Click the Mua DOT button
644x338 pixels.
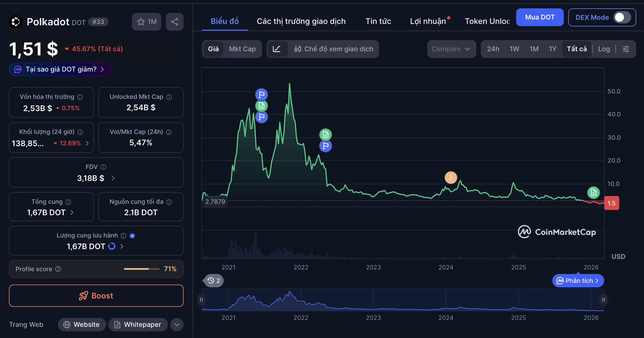point(540,17)
